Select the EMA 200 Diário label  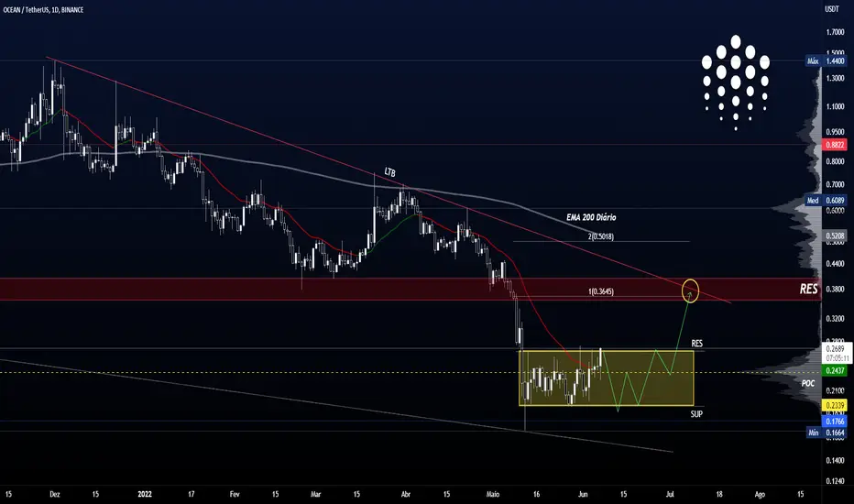[591, 217]
